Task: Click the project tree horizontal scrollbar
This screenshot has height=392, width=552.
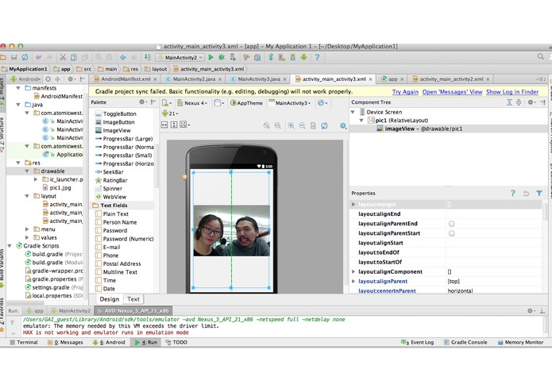Action: coord(25,302)
